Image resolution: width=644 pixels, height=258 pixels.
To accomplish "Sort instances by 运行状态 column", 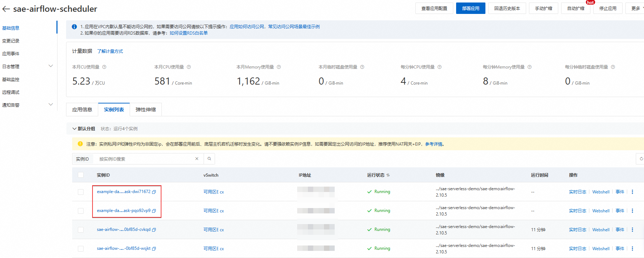I will point(388,175).
